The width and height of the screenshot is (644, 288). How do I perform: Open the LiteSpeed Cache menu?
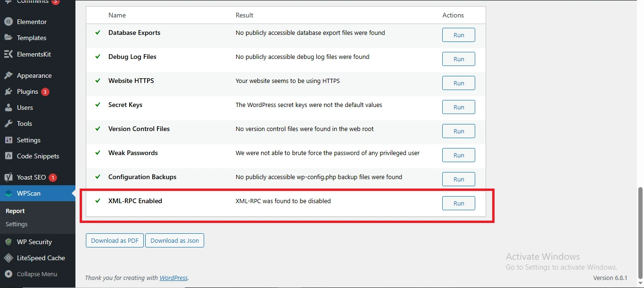38,258
